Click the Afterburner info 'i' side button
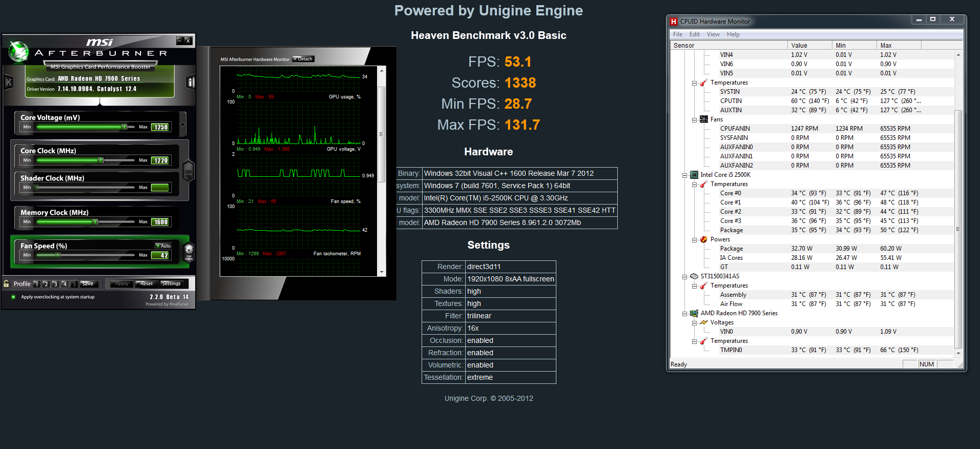The height and width of the screenshot is (449, 980). click(x=191, y=82)
